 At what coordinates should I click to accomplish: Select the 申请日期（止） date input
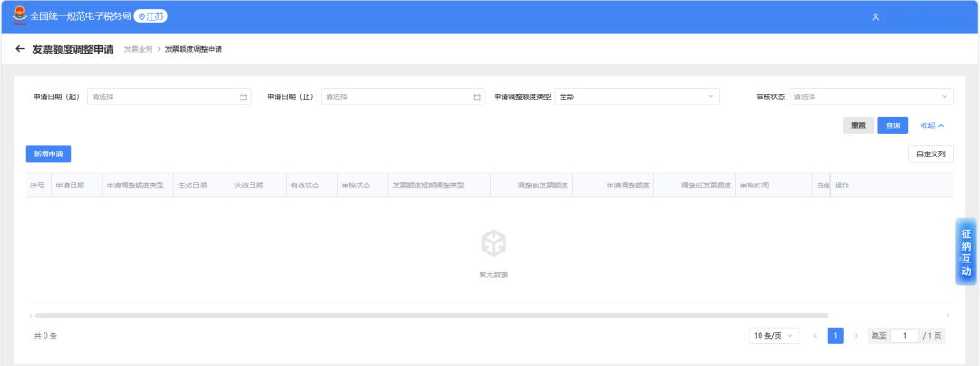tap(403, 96)
